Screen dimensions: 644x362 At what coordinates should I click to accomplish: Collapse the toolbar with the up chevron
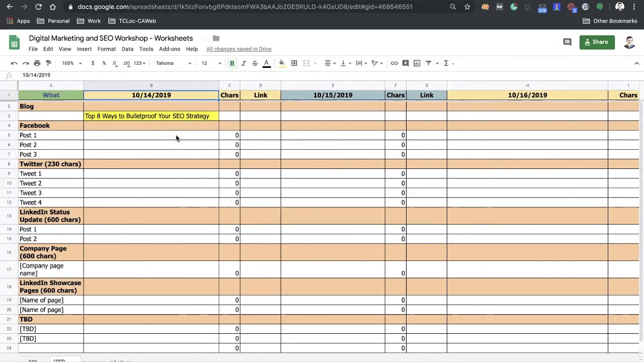point(636,63)
